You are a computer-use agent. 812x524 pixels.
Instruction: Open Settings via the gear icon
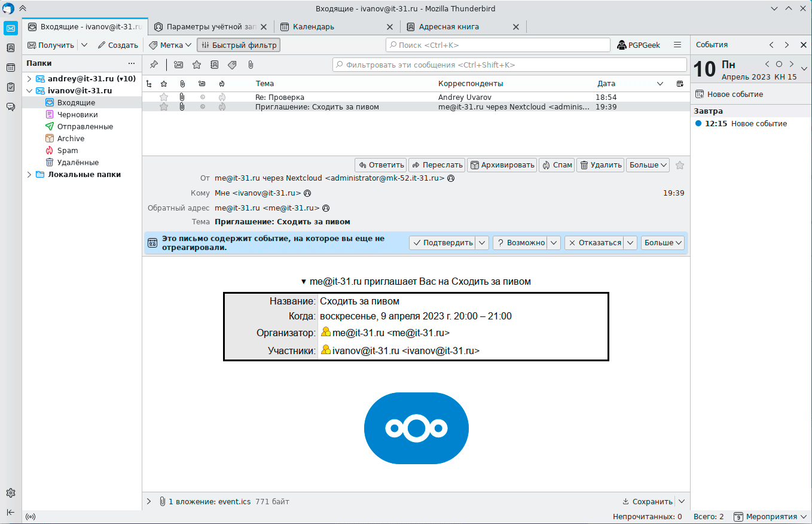(x=10, y=493)
